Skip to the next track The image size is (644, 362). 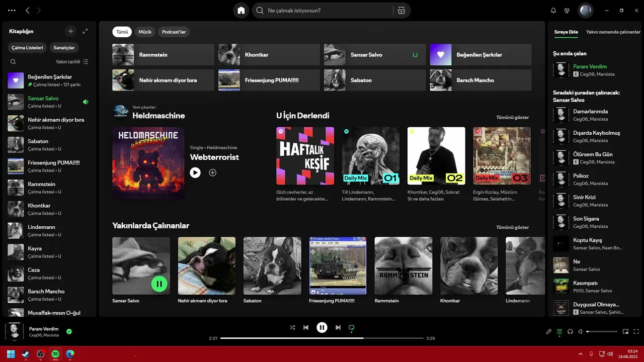coord(338,327)
